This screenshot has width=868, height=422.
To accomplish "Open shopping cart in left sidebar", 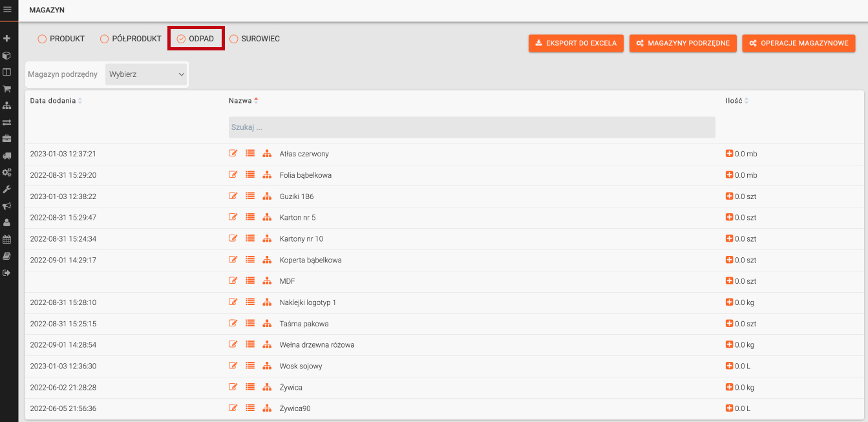I will (x=7, y=89).
